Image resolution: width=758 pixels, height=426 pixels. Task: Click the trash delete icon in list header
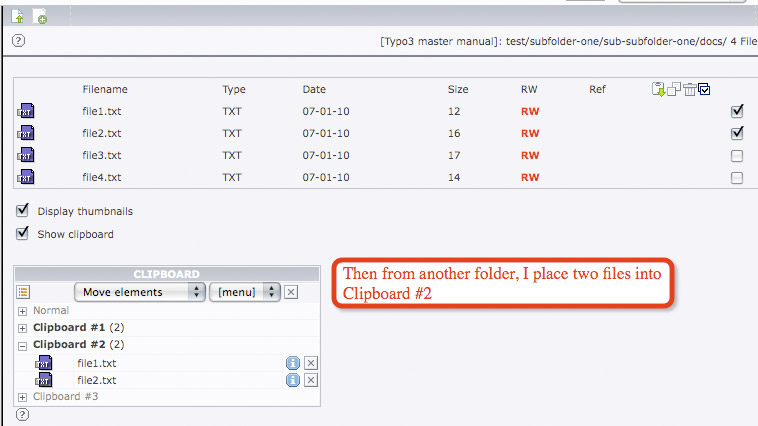pyautogui.click(x=690, y=90)
